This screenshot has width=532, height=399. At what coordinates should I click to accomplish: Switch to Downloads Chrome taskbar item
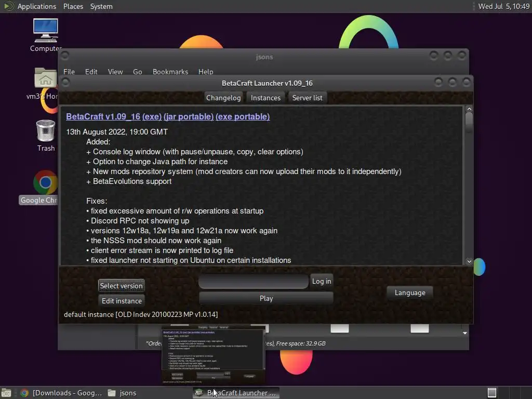pyautogui.click(x=61, y=393)
